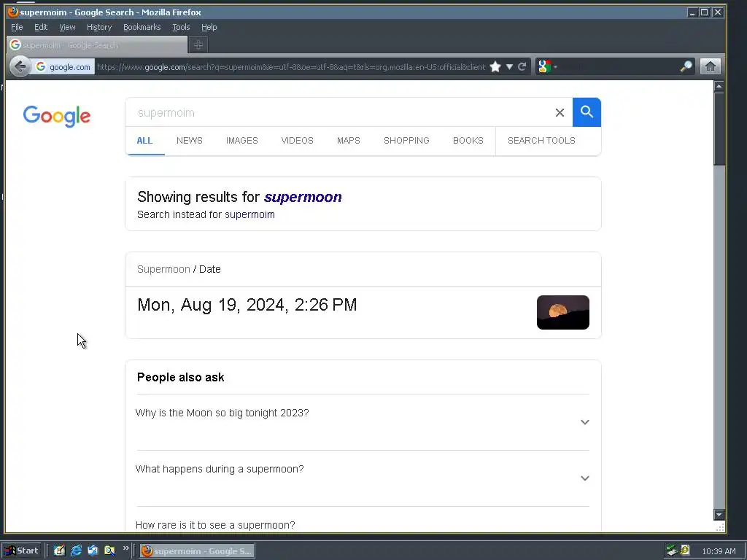The width and height of the screenshot is (747, 560).
Task: Switch to the SHOPPING results tab
Action: coord(406,141)
